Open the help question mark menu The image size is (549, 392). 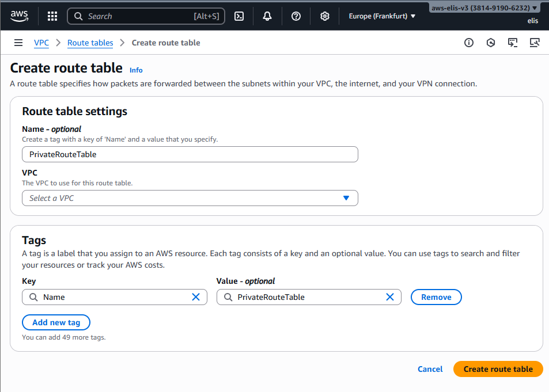[296, 16]
